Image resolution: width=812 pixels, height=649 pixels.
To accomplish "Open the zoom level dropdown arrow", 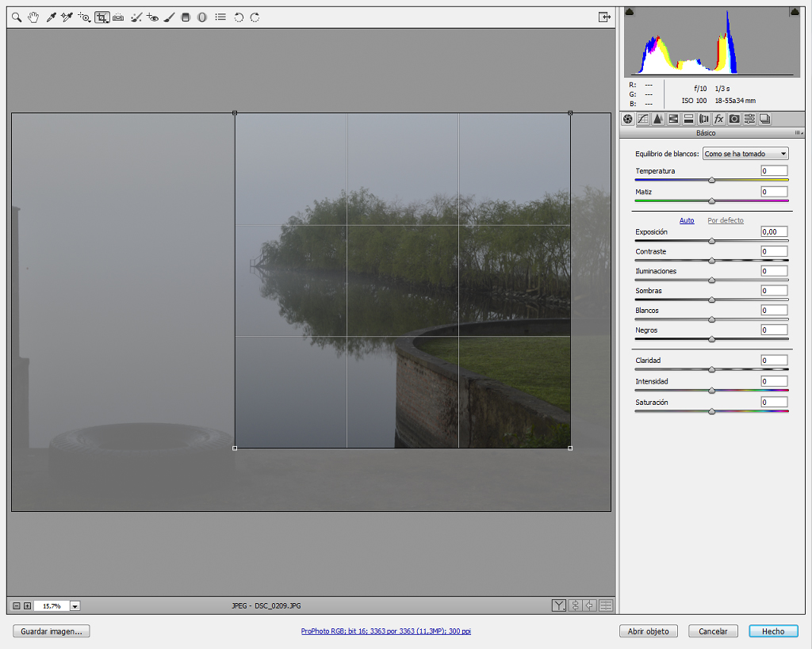I will 75,606.
